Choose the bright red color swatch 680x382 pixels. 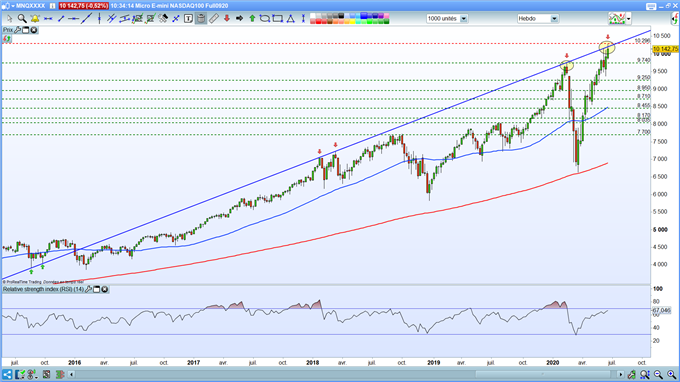click(x=318, y=21)
